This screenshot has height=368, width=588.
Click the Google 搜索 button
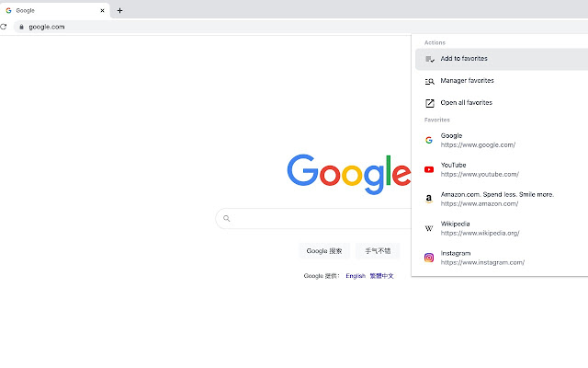324,251
